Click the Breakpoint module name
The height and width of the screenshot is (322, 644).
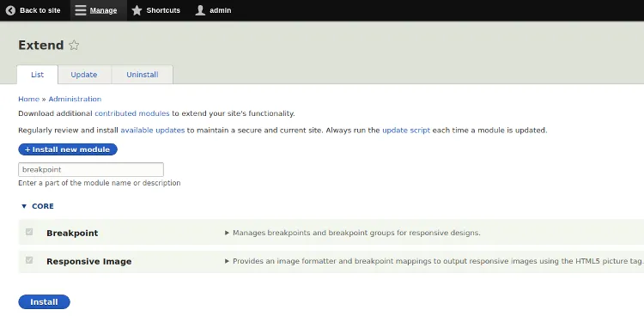coord(72,234)
